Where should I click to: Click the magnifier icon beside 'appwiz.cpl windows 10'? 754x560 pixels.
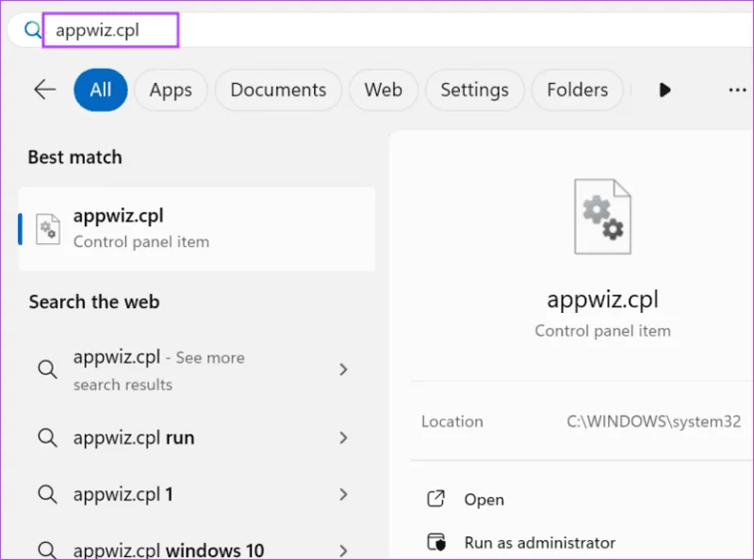48,550
